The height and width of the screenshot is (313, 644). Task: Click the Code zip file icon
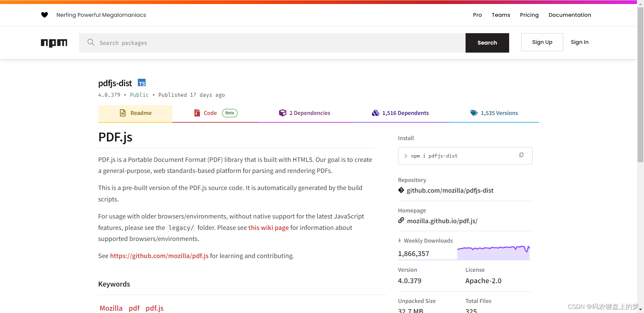[x=197, y=113]
